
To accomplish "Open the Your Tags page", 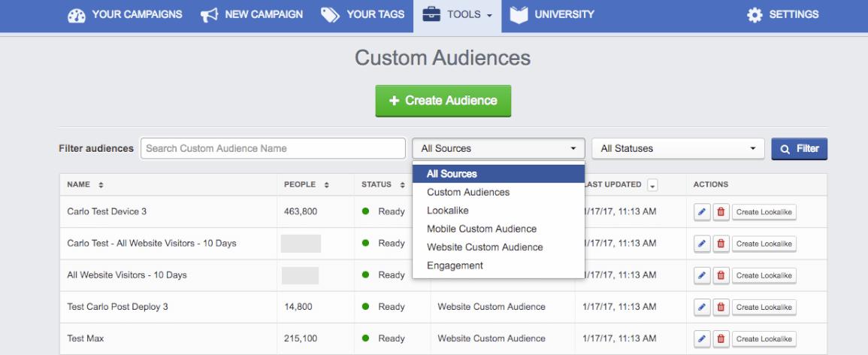I will coord(362,15).
